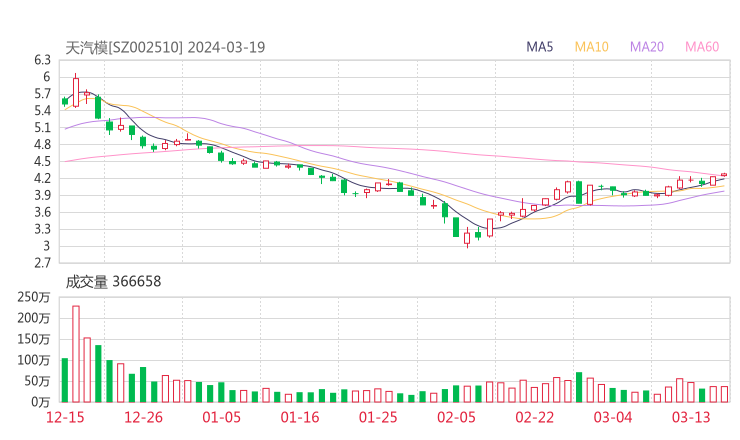Click the 2.7 price axis label

pyautogui.click(x=40, y=263)
